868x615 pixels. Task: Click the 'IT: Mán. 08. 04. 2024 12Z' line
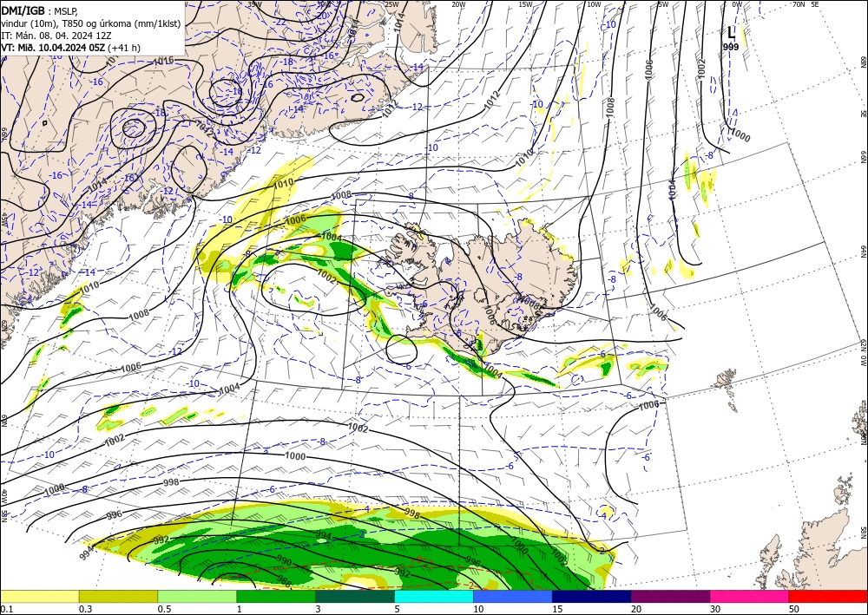coord(56,36)
